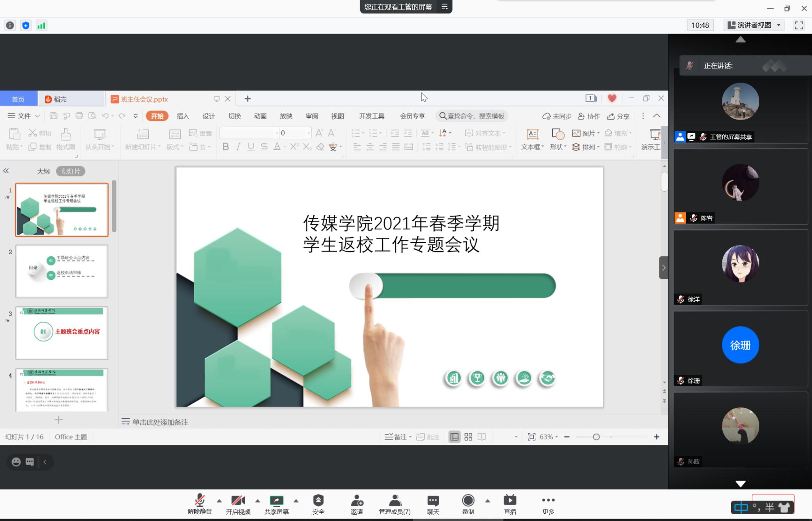The image size is (812, 521).
Task: Collapse the participant sidebar with arrow handle
Action: click(x=663, y=268)
